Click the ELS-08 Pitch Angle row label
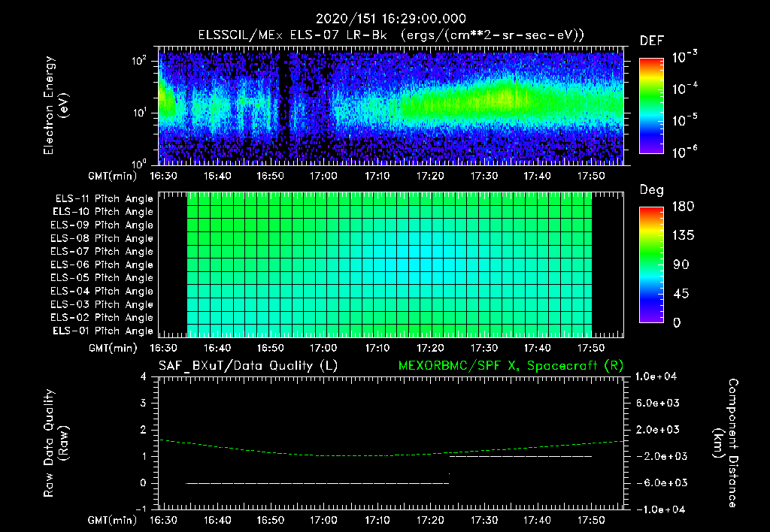 [102, 238]
